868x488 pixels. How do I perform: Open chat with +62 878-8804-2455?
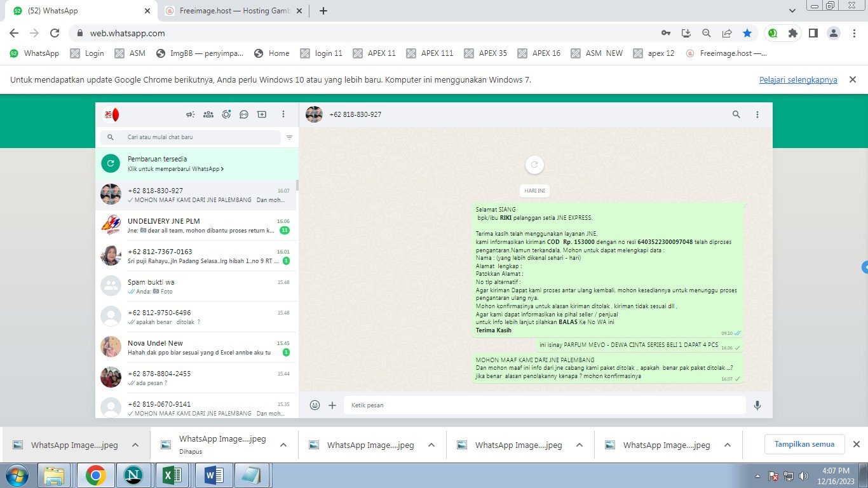(196, 377)
